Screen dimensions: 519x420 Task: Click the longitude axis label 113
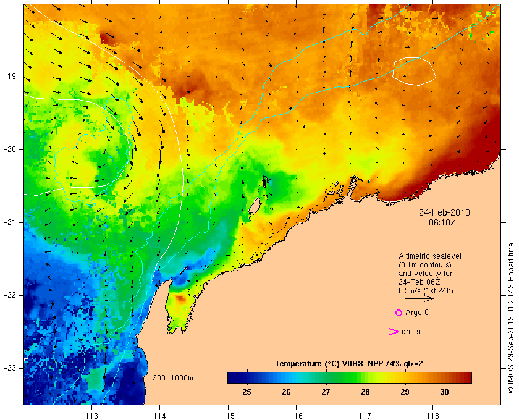[91, 416]
